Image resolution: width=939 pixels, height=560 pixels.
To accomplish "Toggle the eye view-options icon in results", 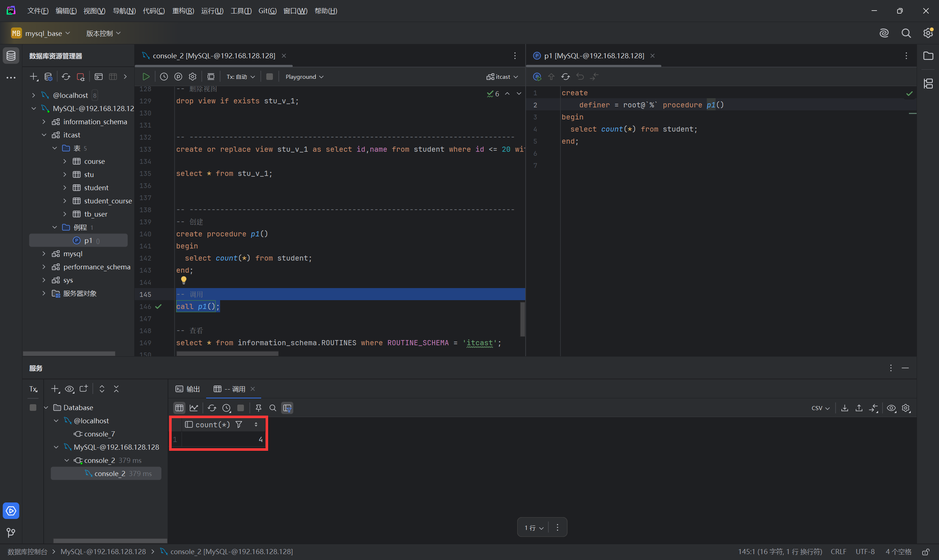I will 891,408.
